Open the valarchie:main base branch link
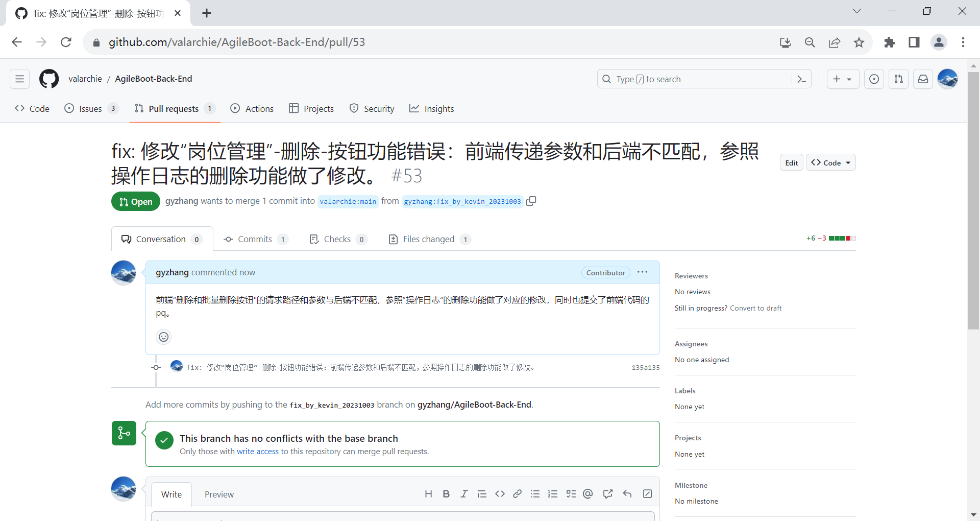980x521 pixels. (348, 201)
